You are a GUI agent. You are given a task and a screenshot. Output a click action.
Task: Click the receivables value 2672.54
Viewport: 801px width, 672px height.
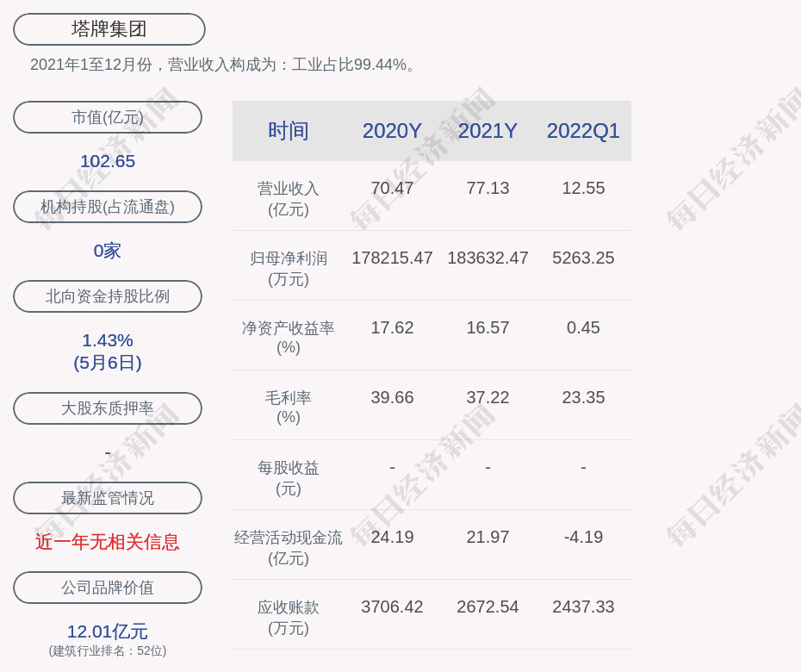click(x=487, y=607)
